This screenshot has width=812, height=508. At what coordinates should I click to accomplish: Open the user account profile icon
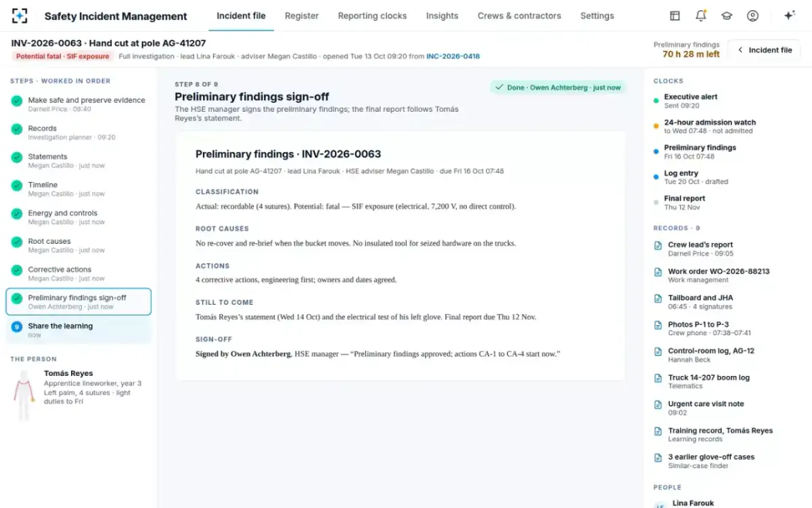[752, 16]
